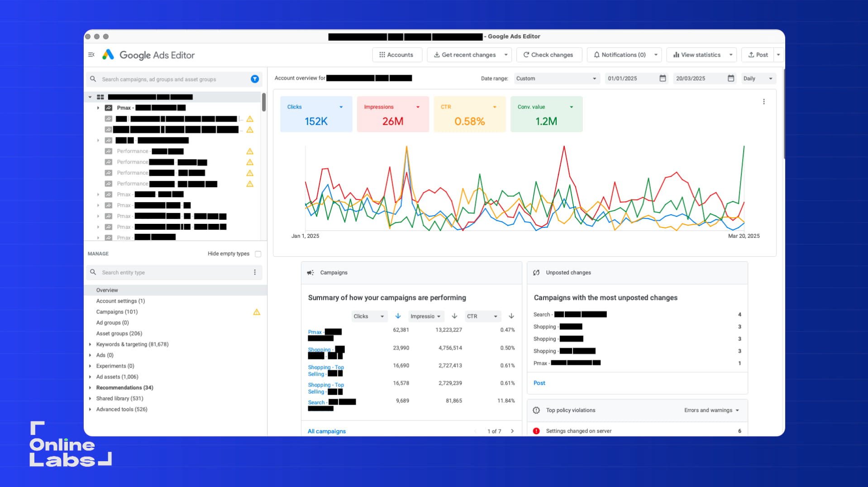868x487 pixels.
Task: Open Conv. value metric card dropdown
Action: click(572, 107)
